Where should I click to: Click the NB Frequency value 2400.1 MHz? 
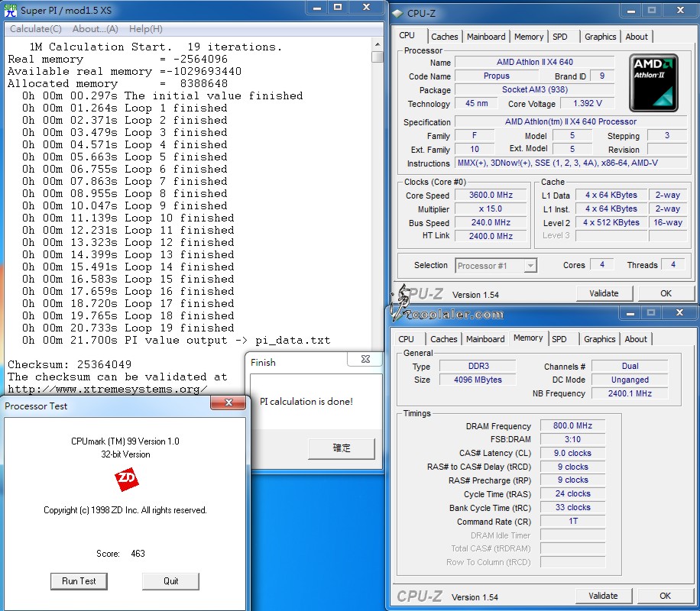630,393
